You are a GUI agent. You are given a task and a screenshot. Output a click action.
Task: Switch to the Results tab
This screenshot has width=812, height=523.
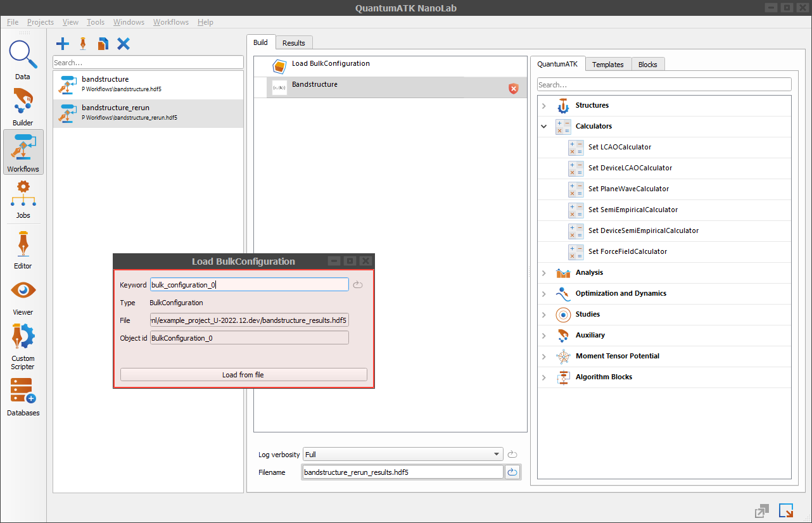point(294,43)
